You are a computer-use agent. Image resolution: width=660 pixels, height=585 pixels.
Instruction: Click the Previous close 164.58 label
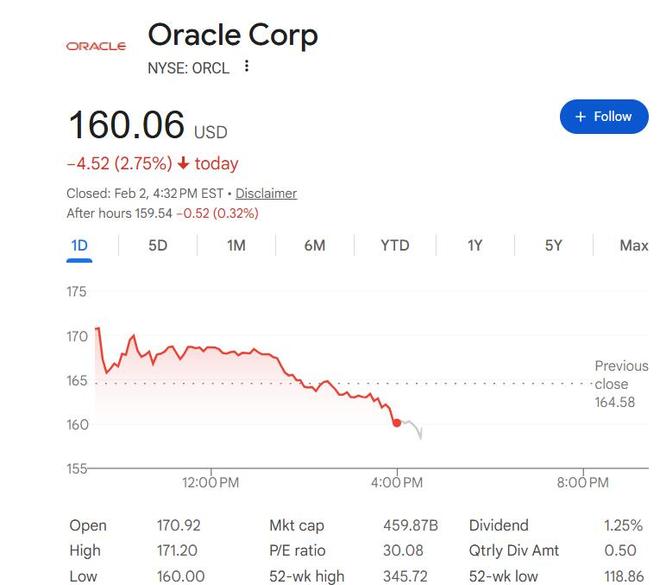pos(621,384)
